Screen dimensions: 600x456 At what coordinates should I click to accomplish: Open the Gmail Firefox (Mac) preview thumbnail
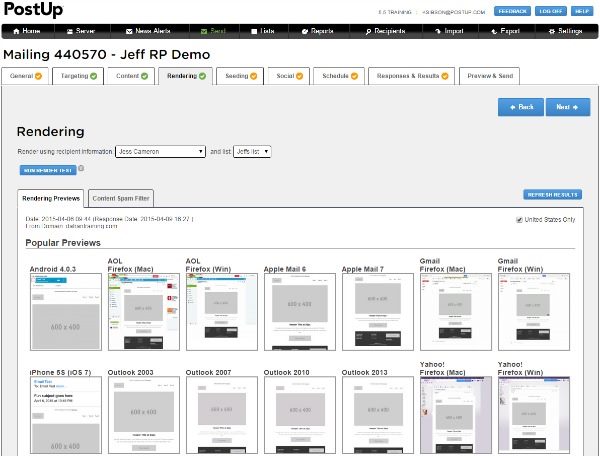coord(456,312)
